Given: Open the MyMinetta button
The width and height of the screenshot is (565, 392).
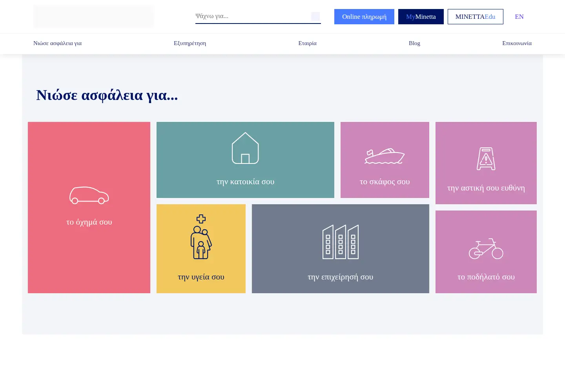Looking at the screenshot, I should coord(421,16).
